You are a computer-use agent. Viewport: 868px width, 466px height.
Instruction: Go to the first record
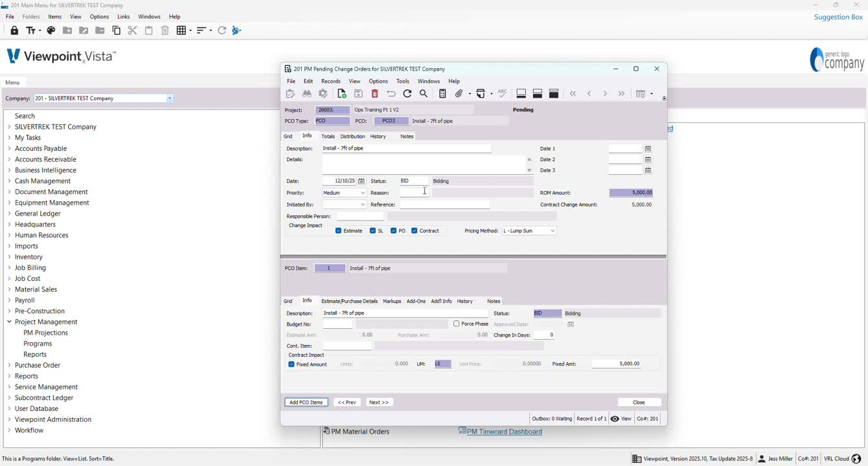[573, 94]
